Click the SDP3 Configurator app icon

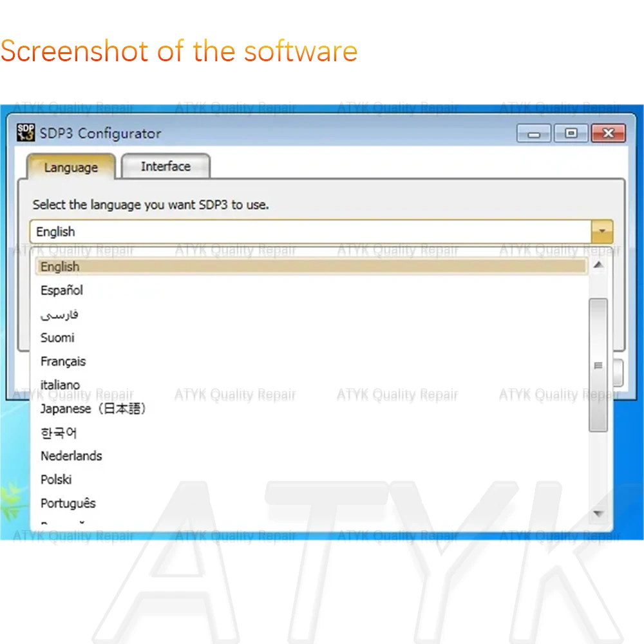tap(26, 132)
